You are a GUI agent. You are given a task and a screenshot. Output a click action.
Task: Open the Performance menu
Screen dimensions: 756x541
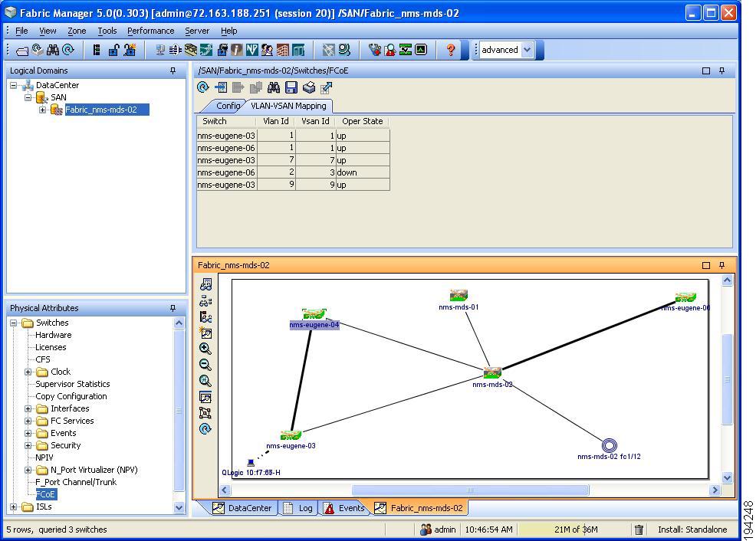[x=150, y=31]
